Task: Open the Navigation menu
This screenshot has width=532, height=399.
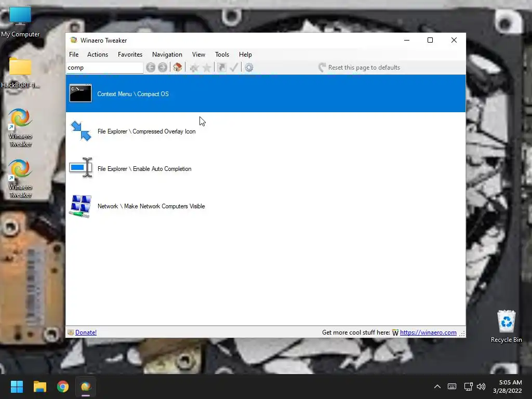Action: [x=167, y=54]
